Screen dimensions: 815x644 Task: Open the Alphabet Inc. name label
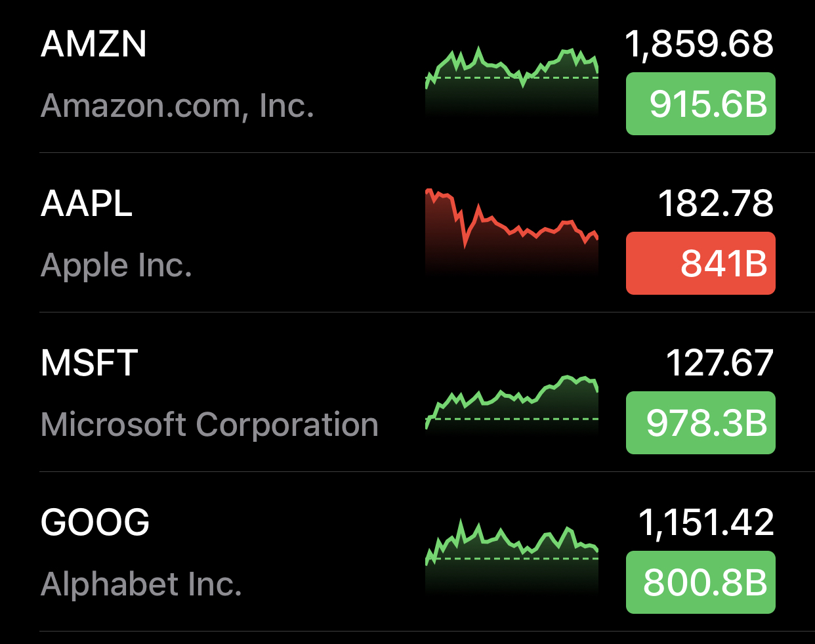pyautogui.click(x=141, y=584)
